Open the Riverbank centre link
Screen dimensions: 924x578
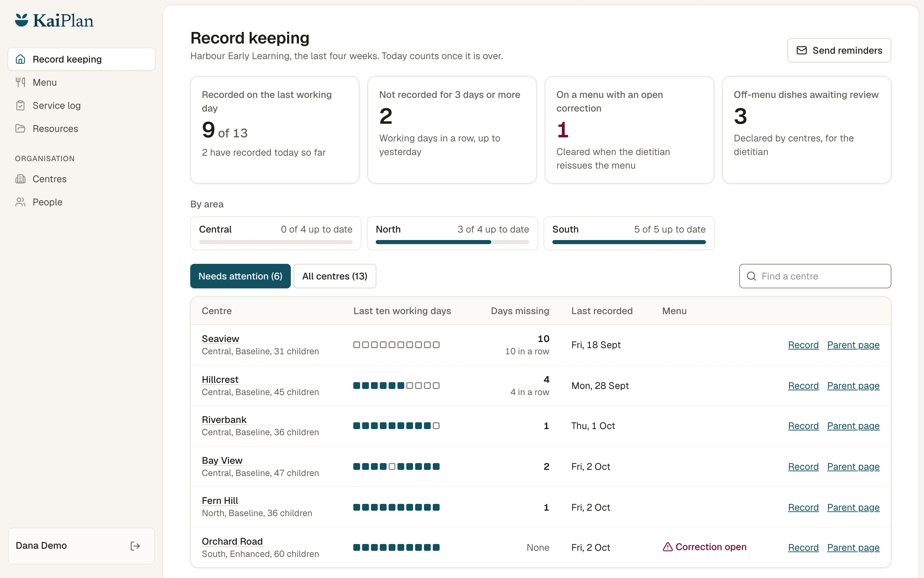224,420
